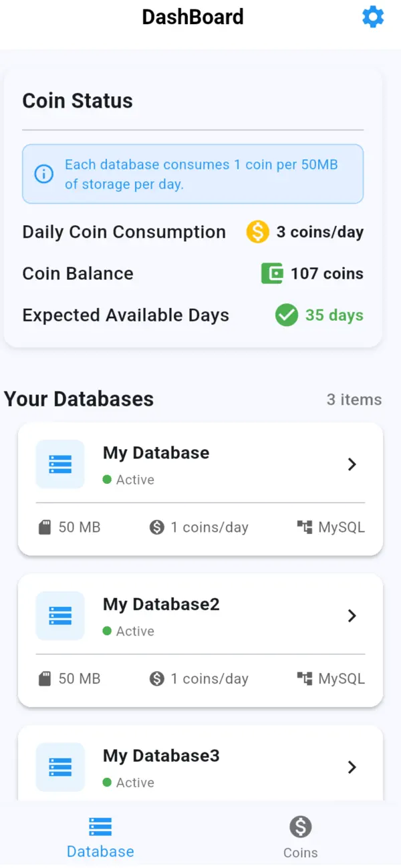Expand My Database using its chevron arrow

click(352, 464)
